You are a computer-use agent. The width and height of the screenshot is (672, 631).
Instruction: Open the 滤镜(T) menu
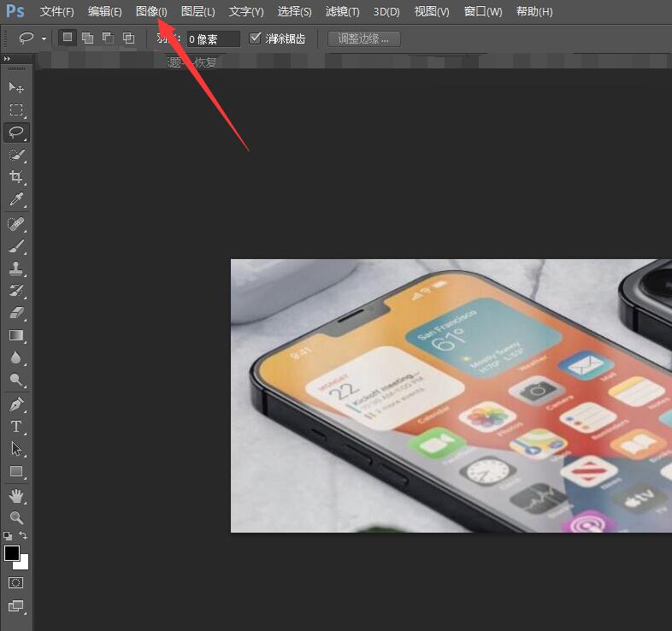tap(342, 11)
